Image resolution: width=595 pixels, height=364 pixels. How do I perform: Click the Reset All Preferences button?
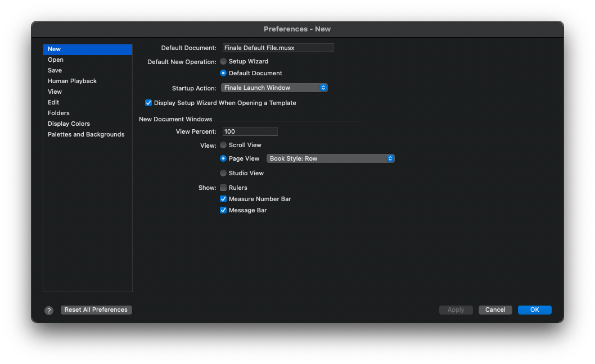tap(96, 310)
